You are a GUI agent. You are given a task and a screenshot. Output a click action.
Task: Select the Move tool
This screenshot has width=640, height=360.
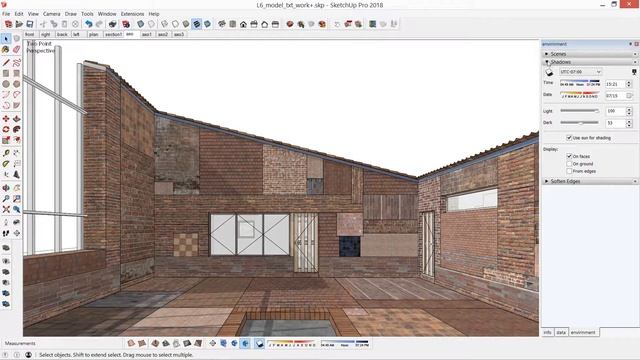pyautogui.click(x=6, y=118)
